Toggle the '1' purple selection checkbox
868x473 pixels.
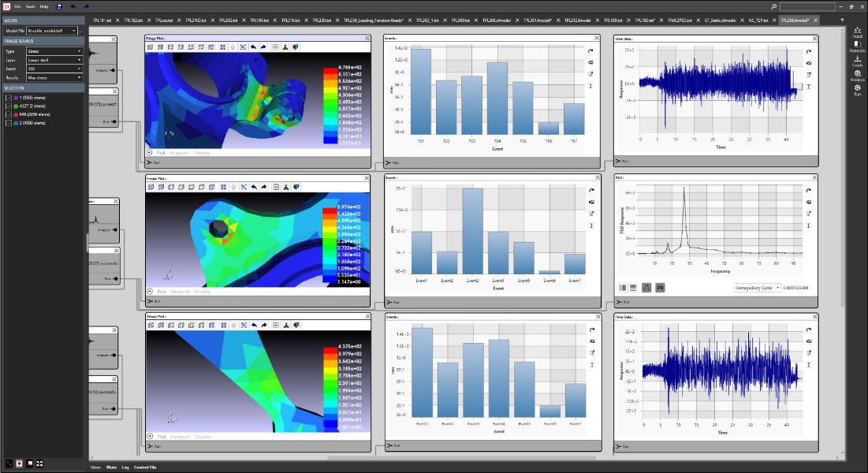click(9, 96)
